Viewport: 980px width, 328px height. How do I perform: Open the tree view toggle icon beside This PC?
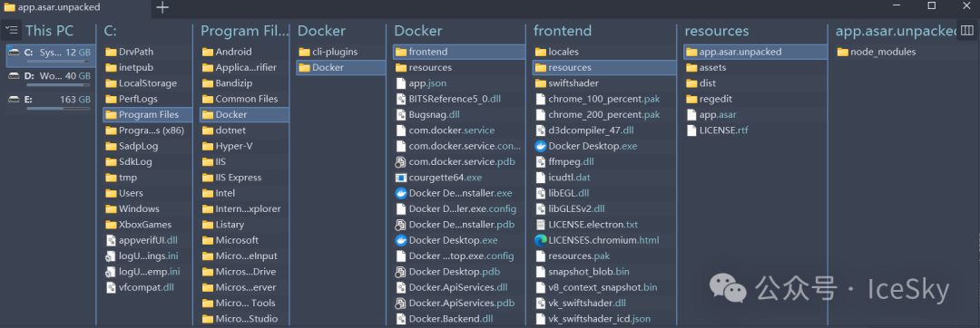(x=11, y=30)
